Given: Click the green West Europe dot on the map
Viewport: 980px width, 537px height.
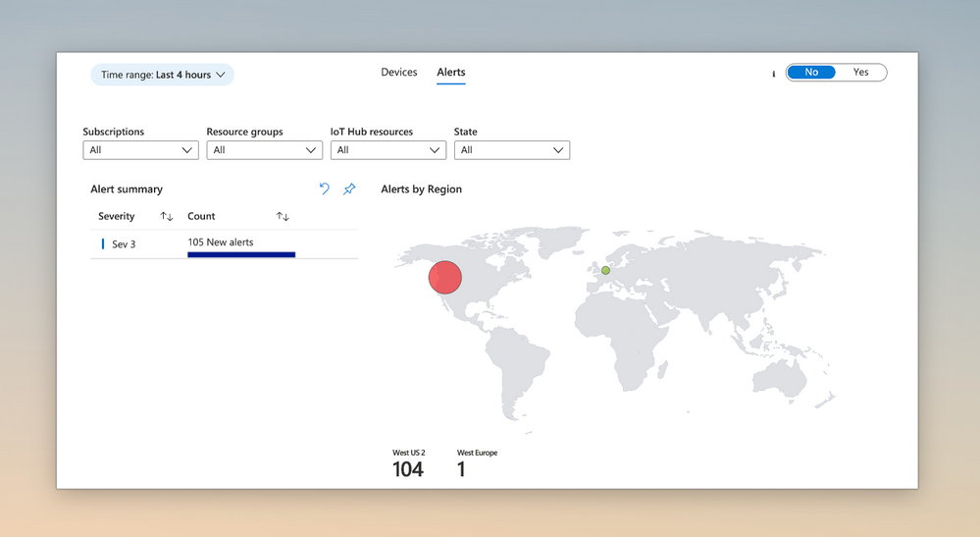Looking at the screenshot, I should pyautogui.click(x=605, y=271).
